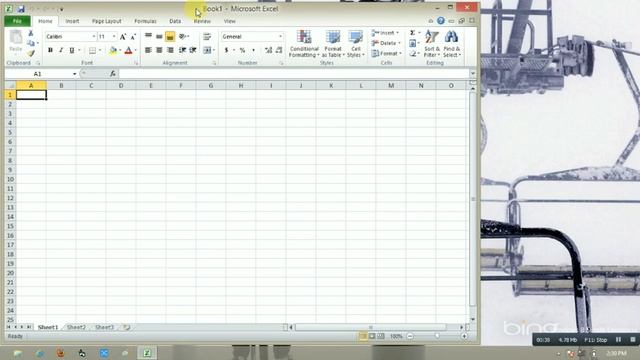Click the Fill icon in Editing group
640x360 pixels.
pos(413,43)
